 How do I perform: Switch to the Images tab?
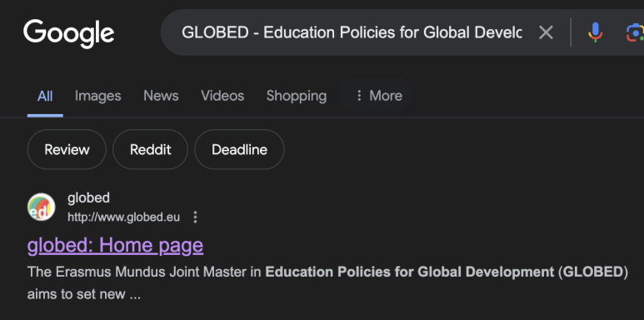(97, 96)
